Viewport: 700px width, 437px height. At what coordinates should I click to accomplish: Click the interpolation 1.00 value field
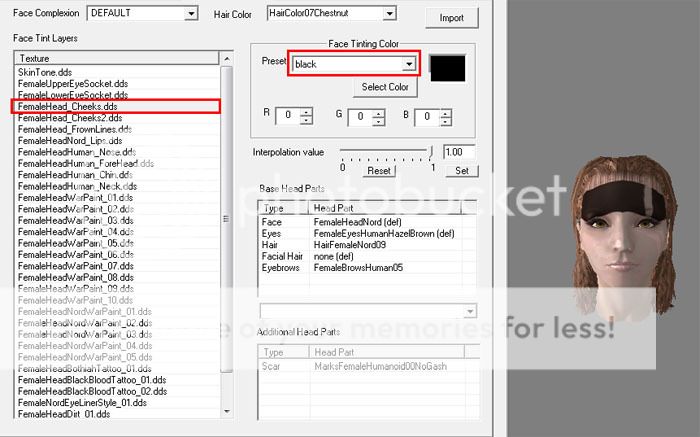[x=458, y=152]
